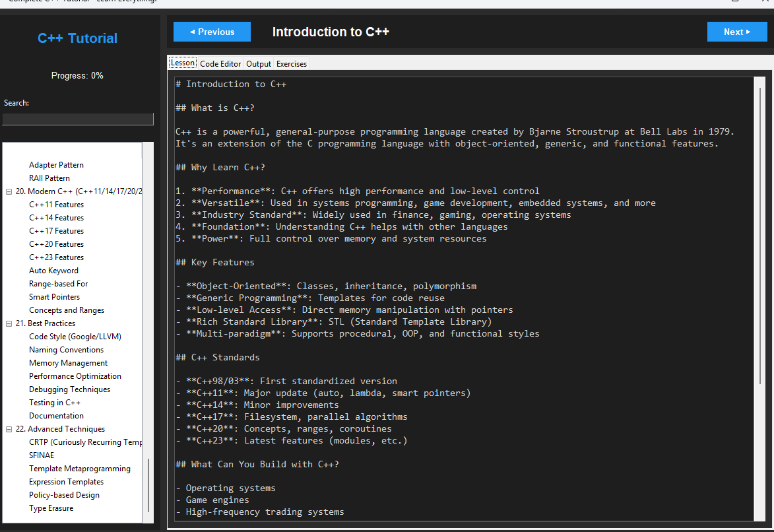The height and width of the screenshot is (532, 774).
Task: Collapse the 22. Advanced Techniques section
Action: (x=9, y=429)
